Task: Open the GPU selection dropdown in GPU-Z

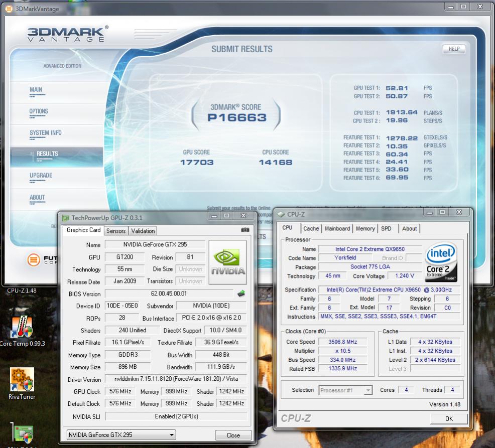Action: (121, 435)
